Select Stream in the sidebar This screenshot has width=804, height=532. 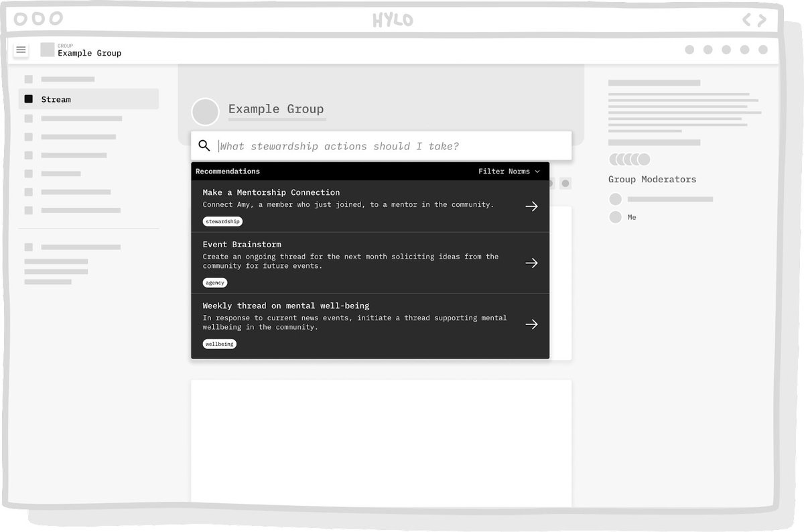(88, 99)
